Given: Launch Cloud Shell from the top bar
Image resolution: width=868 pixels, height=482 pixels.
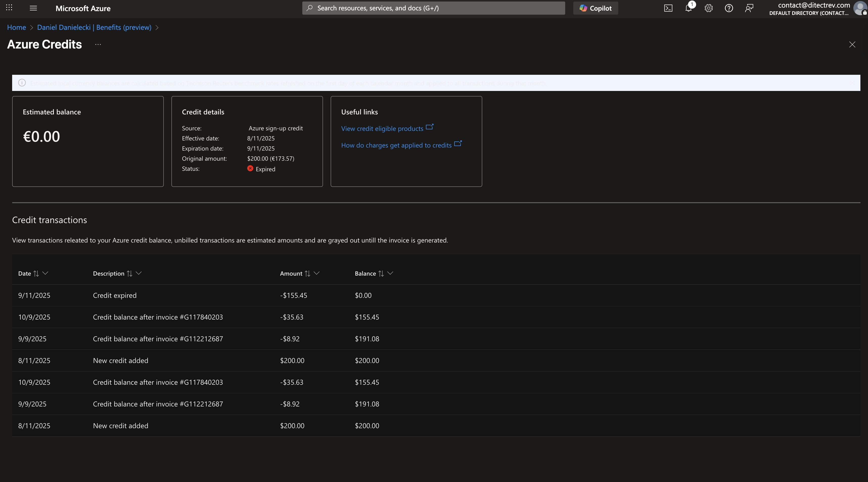Looking at the screenshot, I should [668, 8].
